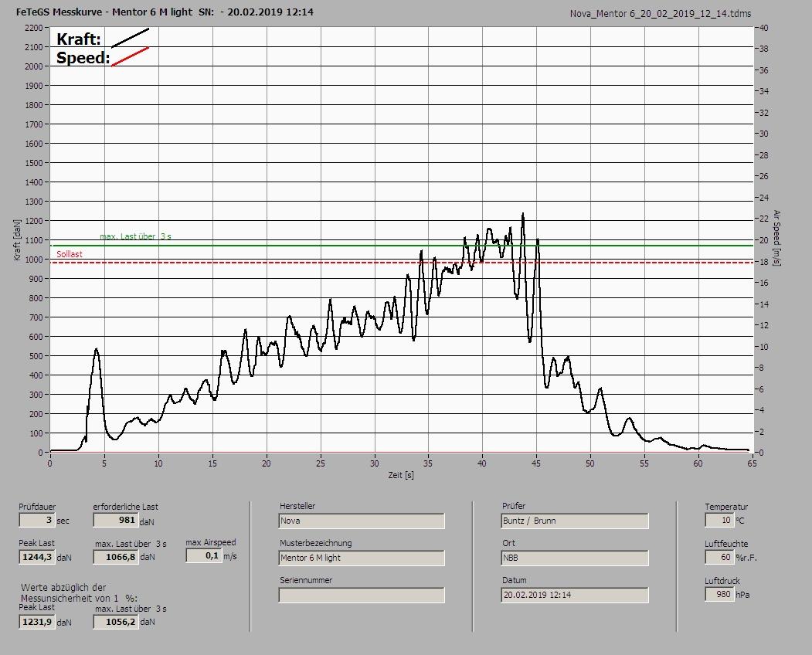This screenshot has height=655, width=812.
Task: Click the 65 tick on the Zeit axis
Action: [x=752, y=463]
